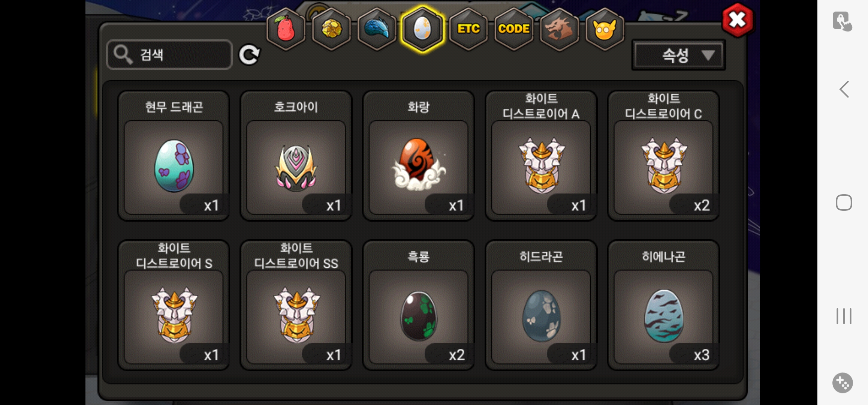The image size is (868, 405).
Task: Open the brown dragon head tab
Action: pos(559,29)
